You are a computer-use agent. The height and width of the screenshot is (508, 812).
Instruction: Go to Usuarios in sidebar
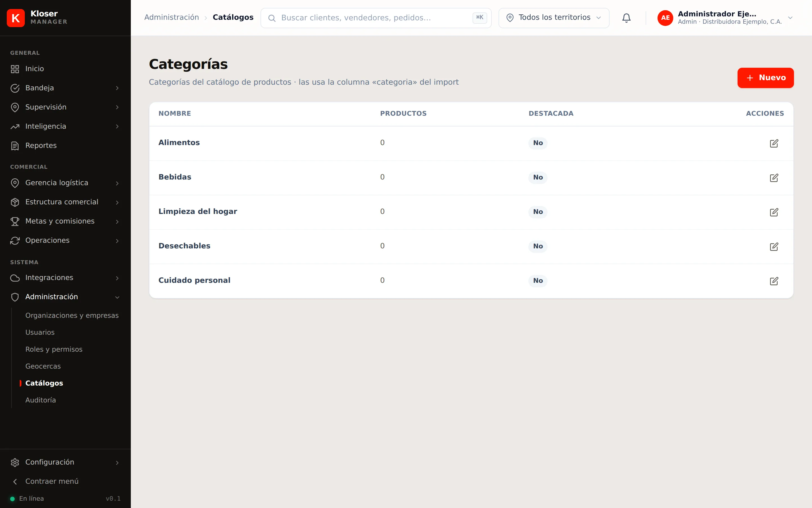[x=40, y=332]
